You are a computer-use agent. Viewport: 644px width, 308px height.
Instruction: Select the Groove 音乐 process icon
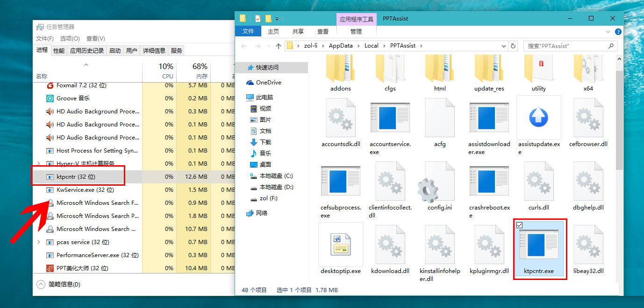(x=50, y=98)
